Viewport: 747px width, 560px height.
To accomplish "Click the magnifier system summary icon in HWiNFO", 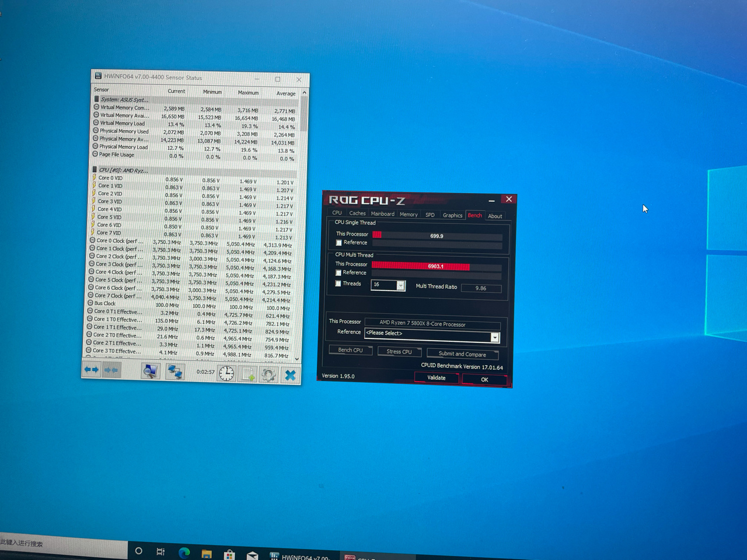I will 150,372.
